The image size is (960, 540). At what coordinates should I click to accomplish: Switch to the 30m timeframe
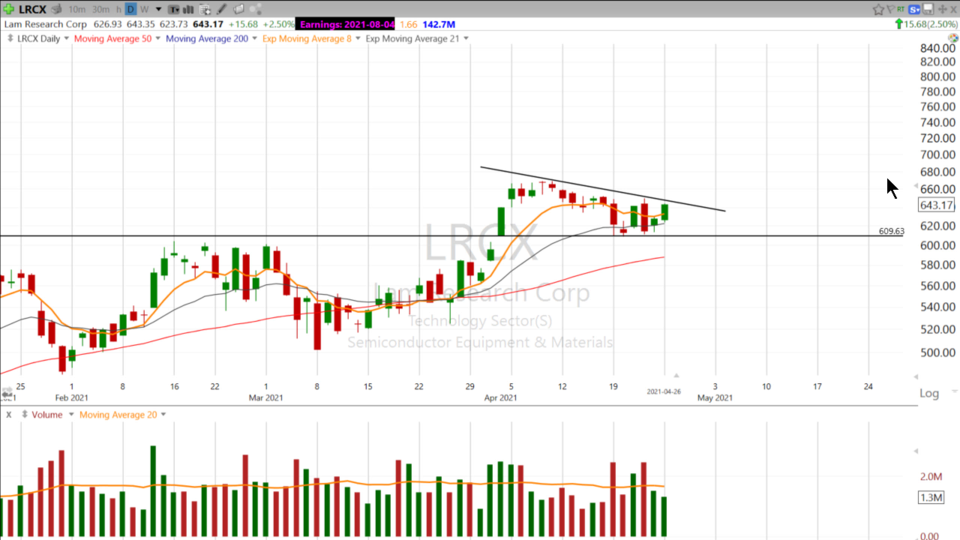coord(101,9)
